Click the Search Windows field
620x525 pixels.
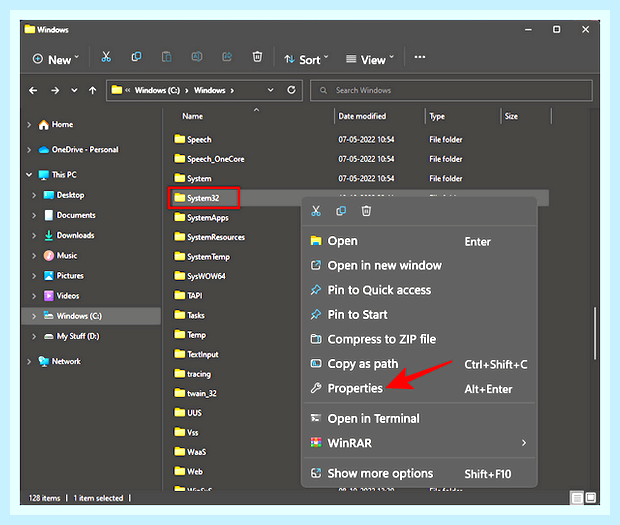coord(451,91)
